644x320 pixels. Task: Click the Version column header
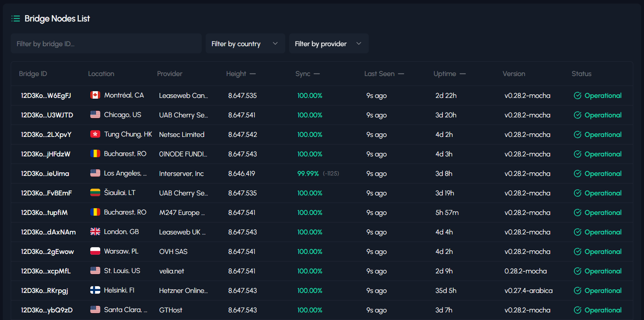point(514,74)
